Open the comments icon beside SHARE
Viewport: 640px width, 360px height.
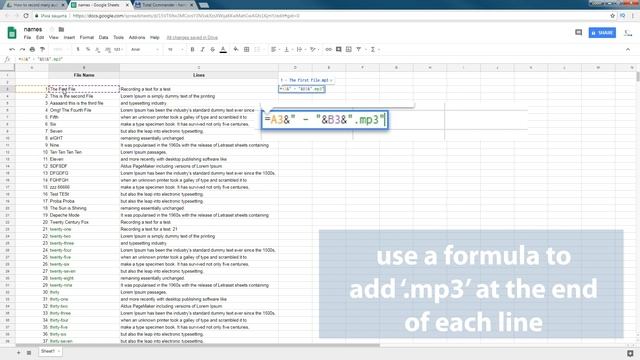[x=578, y=32]
